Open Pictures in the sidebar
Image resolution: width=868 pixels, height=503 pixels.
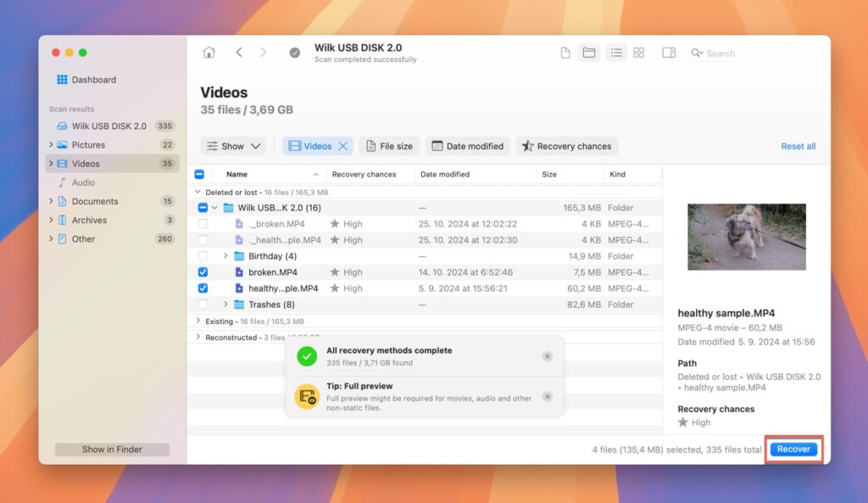(x=88, y=145)
